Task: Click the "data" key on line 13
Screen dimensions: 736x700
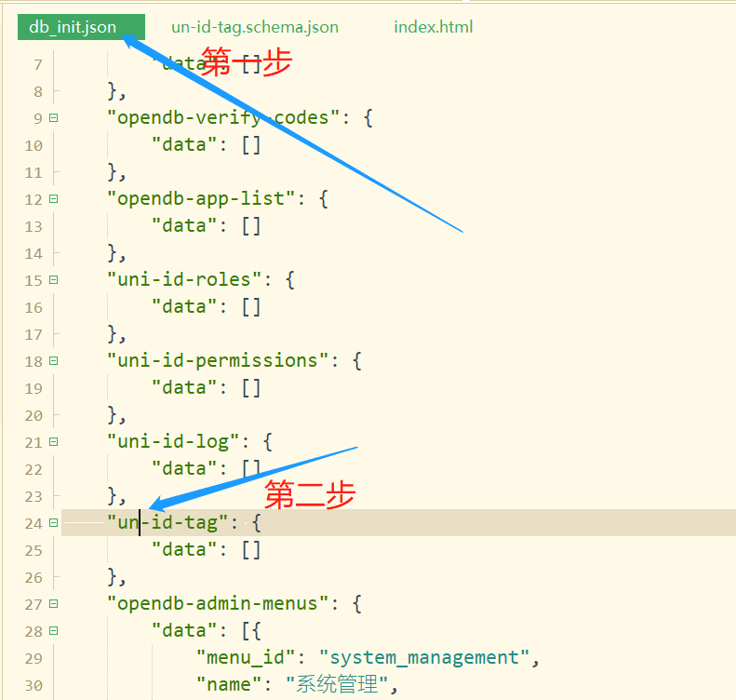Action: (x=184, y=226)
